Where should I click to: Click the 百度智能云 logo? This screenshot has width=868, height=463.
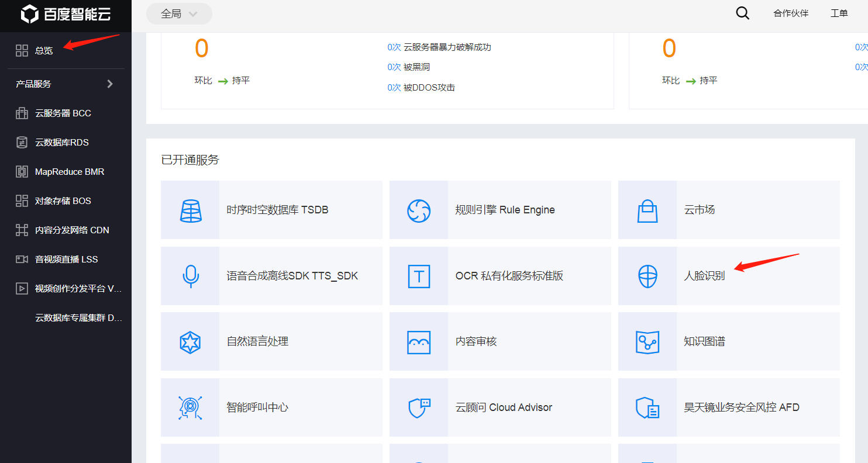pos(66,15)
